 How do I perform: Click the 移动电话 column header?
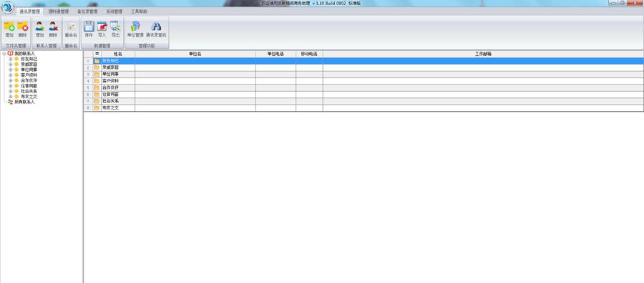(309, 54)
